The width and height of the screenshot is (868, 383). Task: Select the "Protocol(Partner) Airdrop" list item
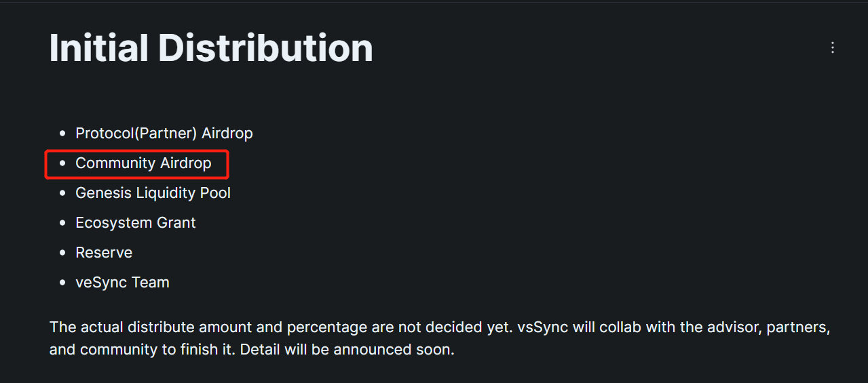164,134
